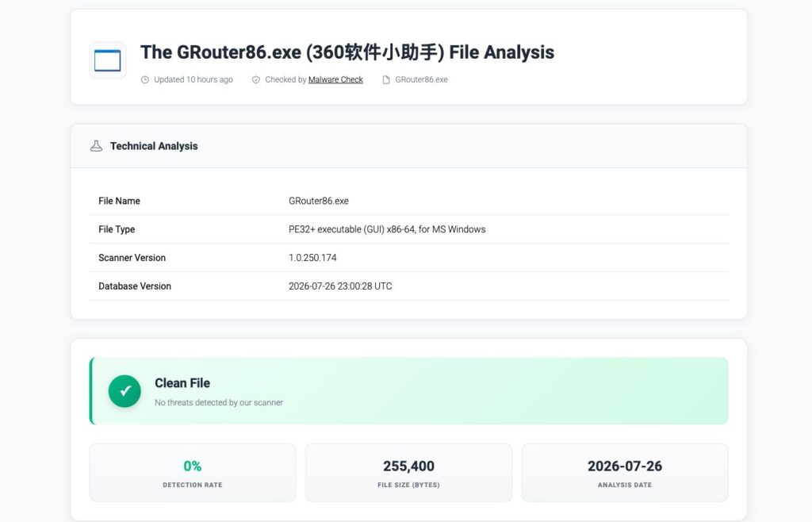Click the application window icon beside title
This screenshot has width=812, height=522.
click(x=108, y=60)
